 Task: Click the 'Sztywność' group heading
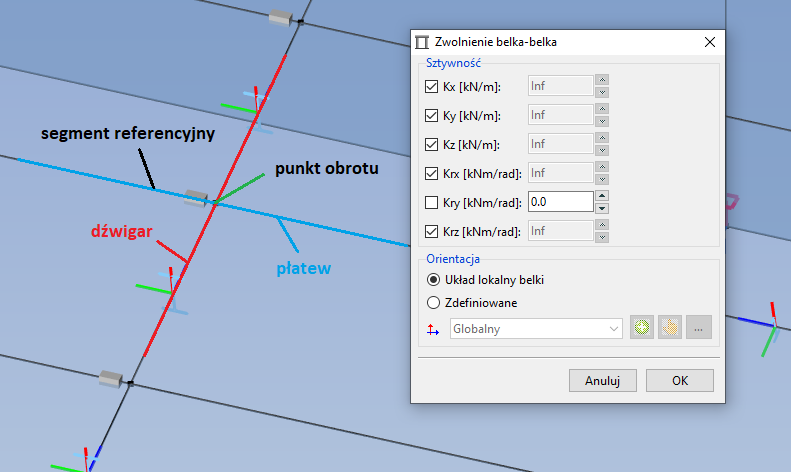click(454, 63)
